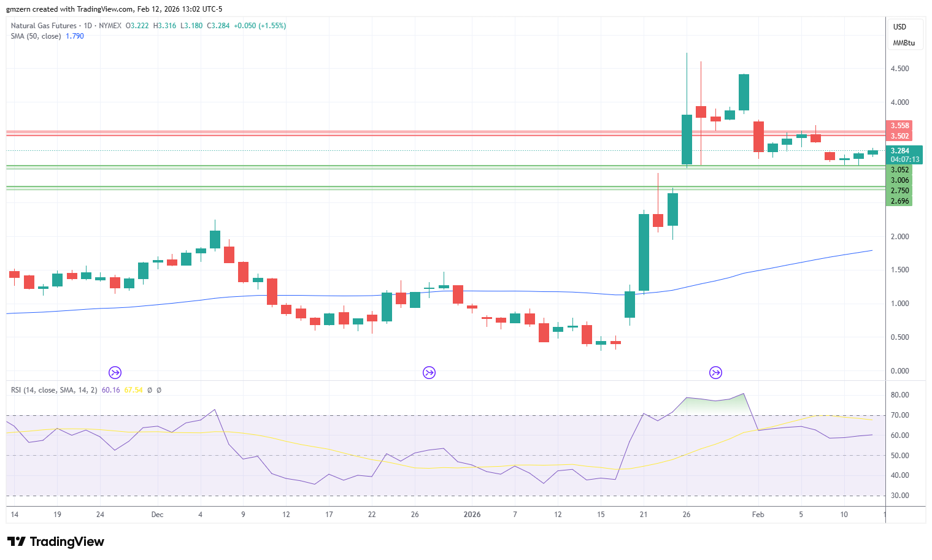Click the daily change +0.050 (+1.55%)

[260, 26]
